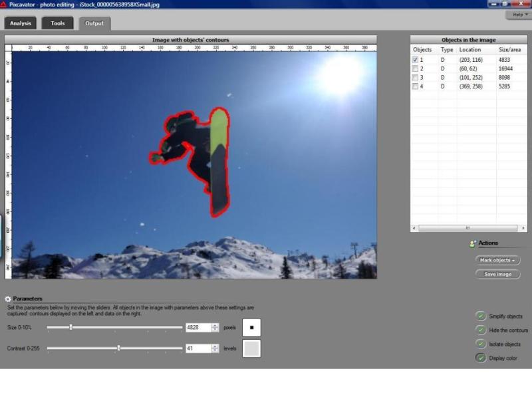Switch to the Analysis tab

click(21, 23)
